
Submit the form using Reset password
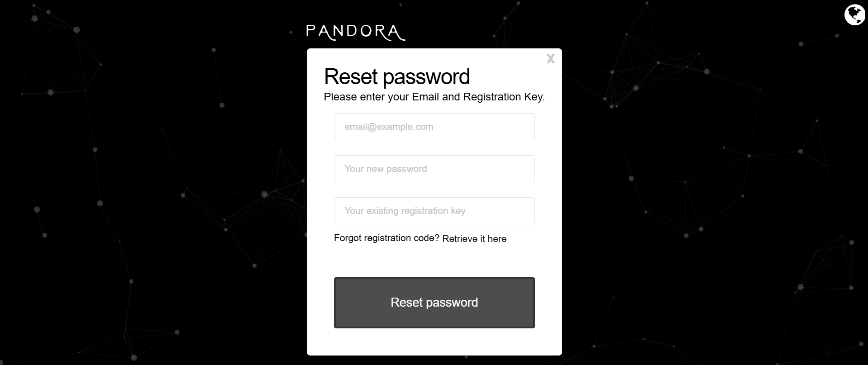click(434, 302)
